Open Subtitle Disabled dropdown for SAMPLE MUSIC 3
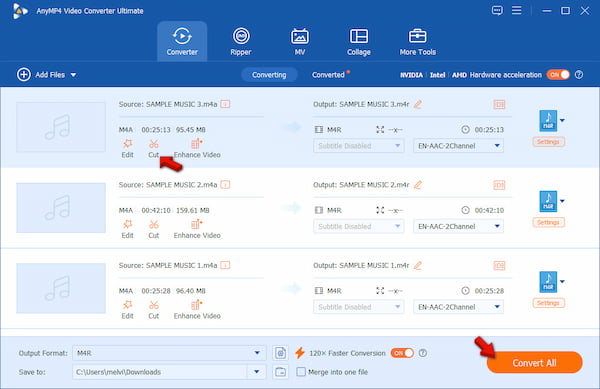This screenshot has width=600, height=389. point(359,146)
